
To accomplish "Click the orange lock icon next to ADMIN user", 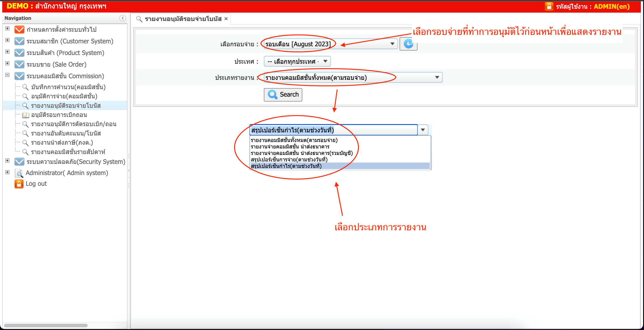I will point(549,6).
